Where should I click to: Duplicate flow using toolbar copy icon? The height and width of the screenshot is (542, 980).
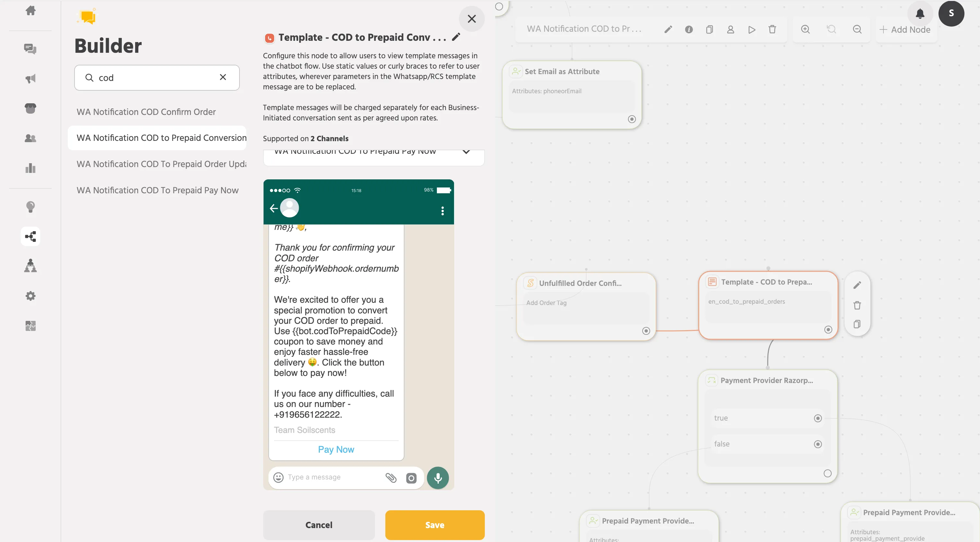tap(709, 29)
